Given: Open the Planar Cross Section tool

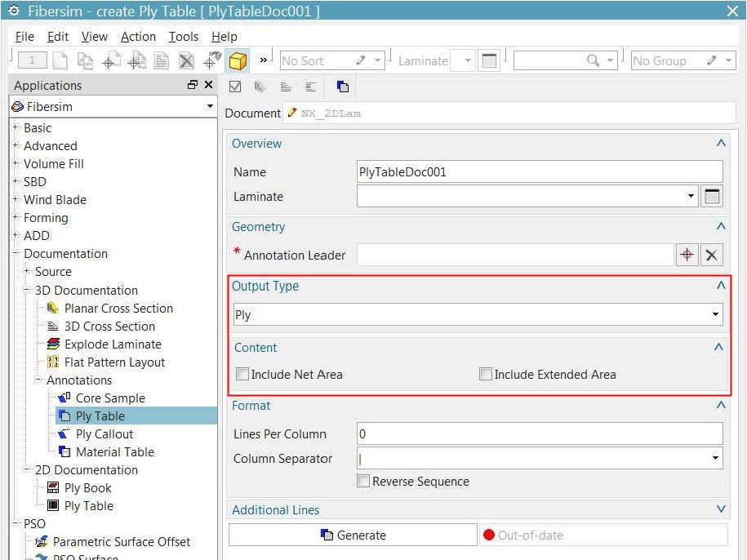Looking at the screenshot, I should click(x=118, y=308).
